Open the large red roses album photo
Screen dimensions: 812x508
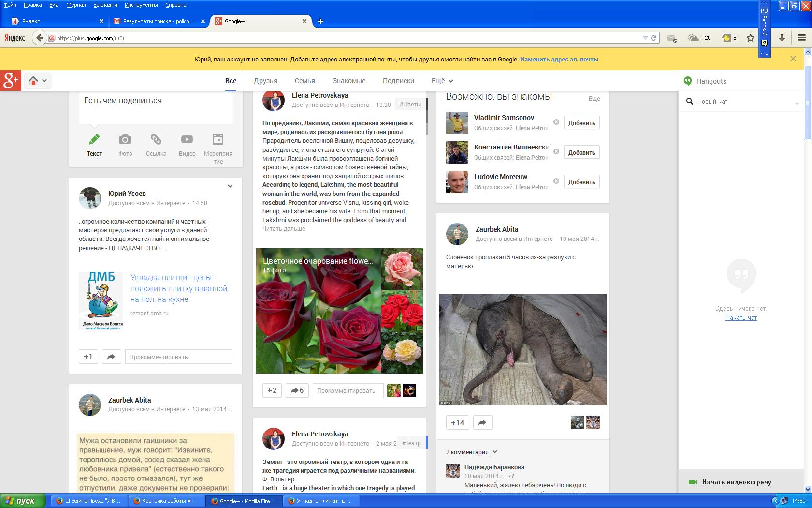point(318,319)
